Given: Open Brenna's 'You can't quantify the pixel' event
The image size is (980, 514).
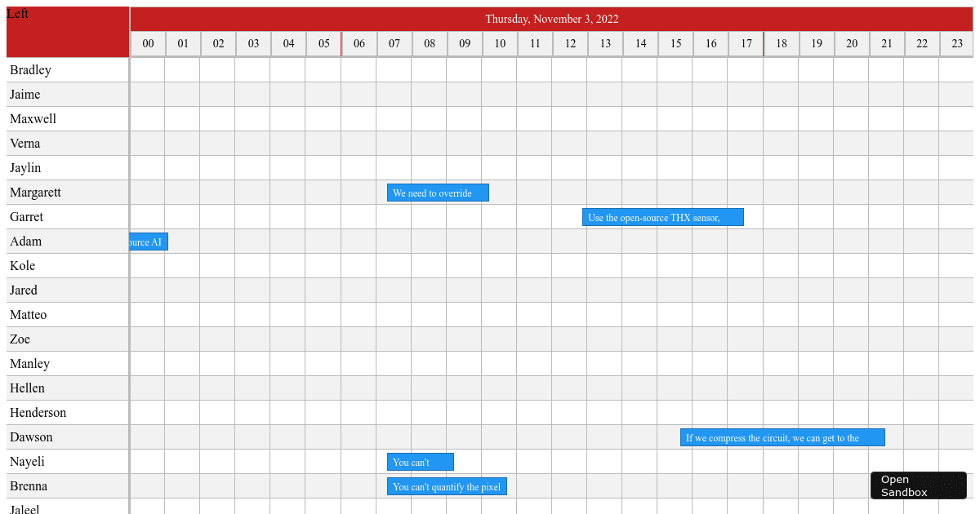Looking at the screenshot, I should click(447, 486).
